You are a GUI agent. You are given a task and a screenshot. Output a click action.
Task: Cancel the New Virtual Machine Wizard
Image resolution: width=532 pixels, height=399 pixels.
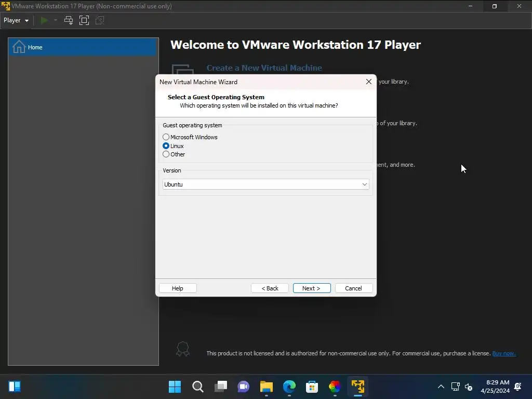coord(353,288)
